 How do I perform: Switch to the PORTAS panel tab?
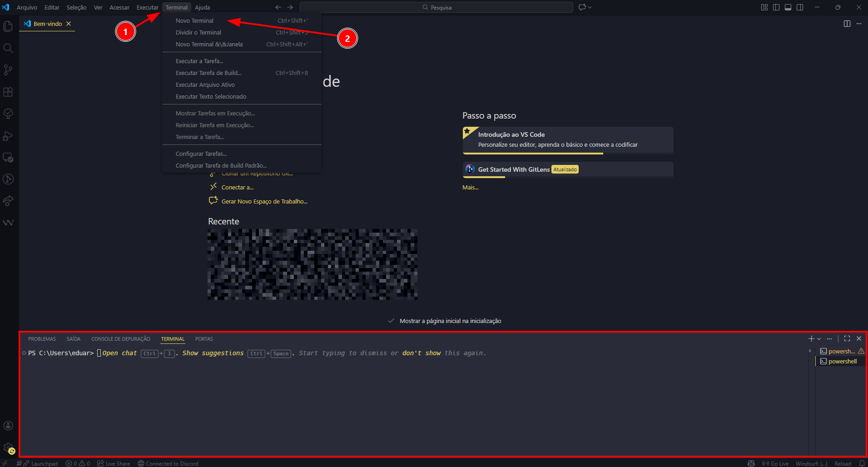[204, 339]
